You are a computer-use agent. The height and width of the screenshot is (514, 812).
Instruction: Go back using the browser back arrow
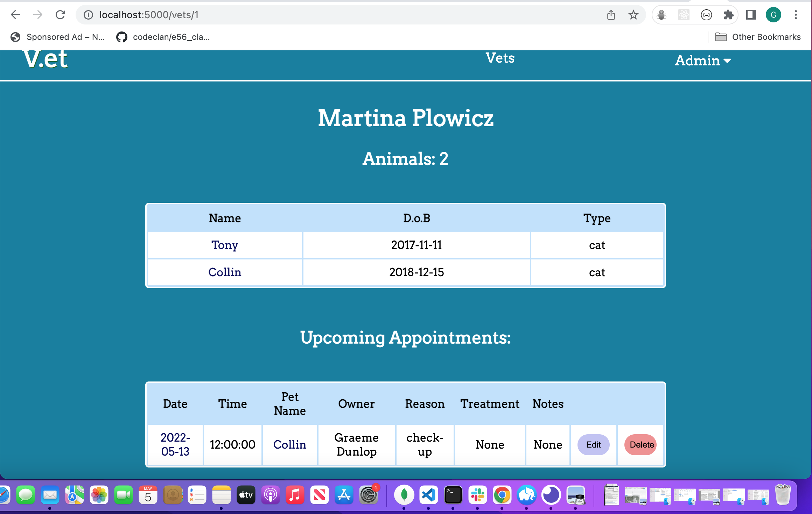[15, 15]
